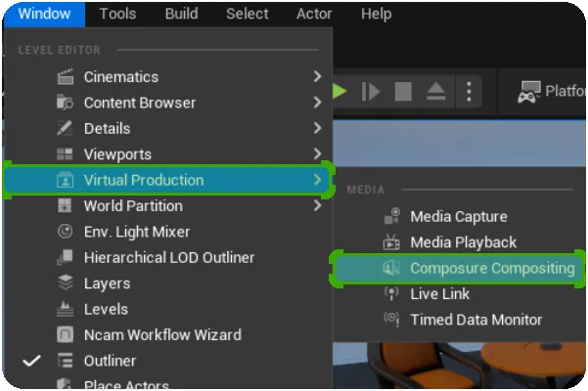Click the Outliner list icon
588x391 pixels.
pos(66,361)
